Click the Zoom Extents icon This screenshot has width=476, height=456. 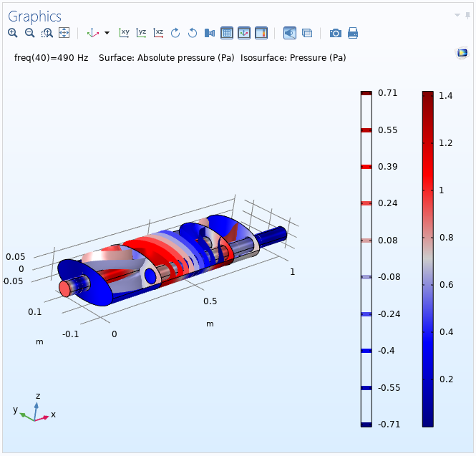coord(64,33)
